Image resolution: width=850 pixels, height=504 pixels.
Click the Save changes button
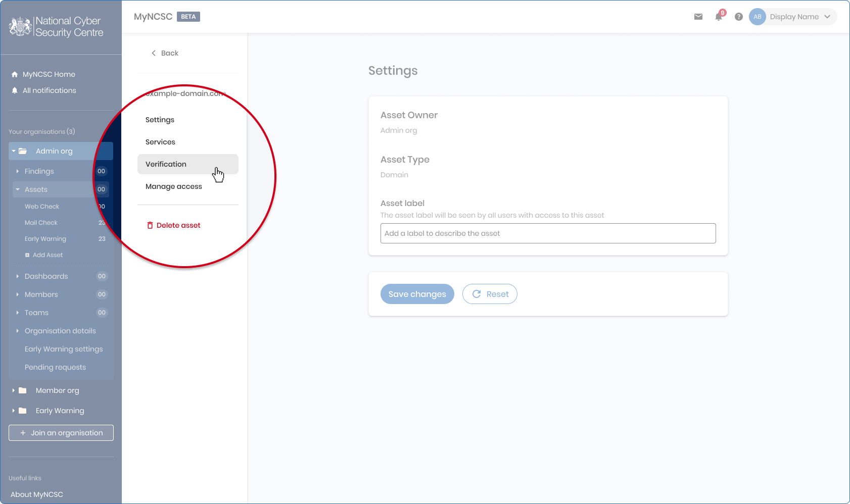click(417, 294)
